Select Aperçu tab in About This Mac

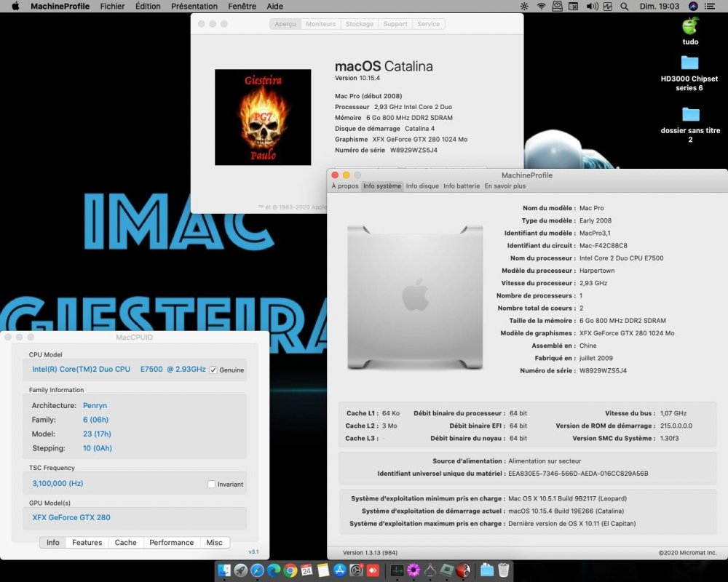tap(285, 24)
